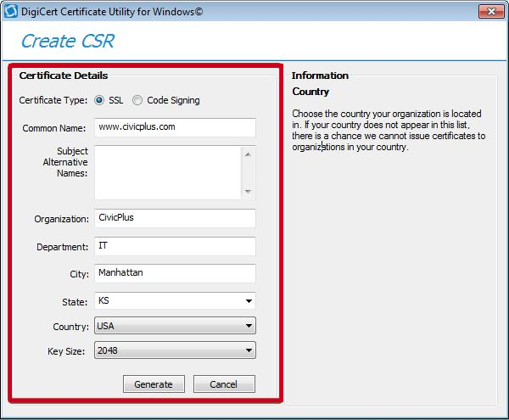Click the Generate button

pyautogui.click(x=154, y=384)
